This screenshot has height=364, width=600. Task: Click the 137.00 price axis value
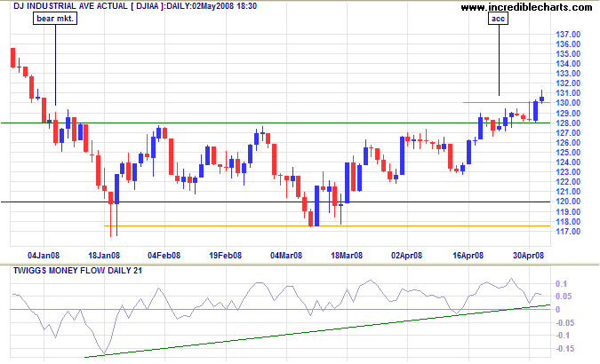(x=568, y=35)
